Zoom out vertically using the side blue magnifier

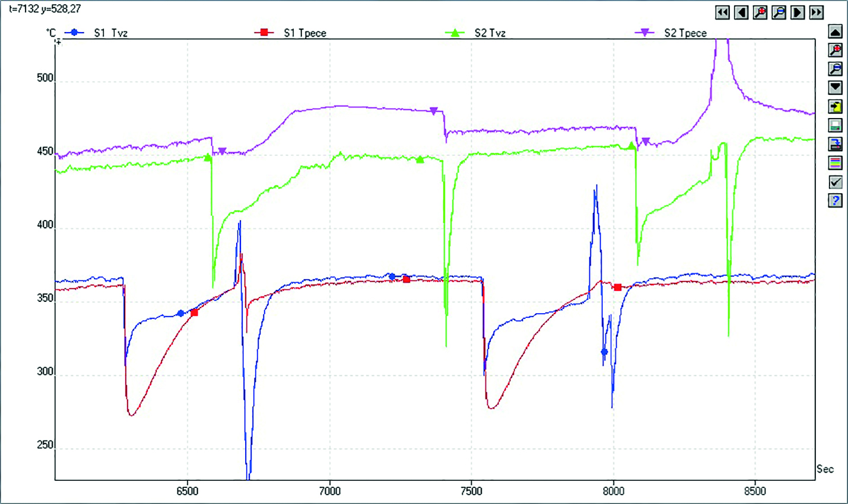(836, 69)
